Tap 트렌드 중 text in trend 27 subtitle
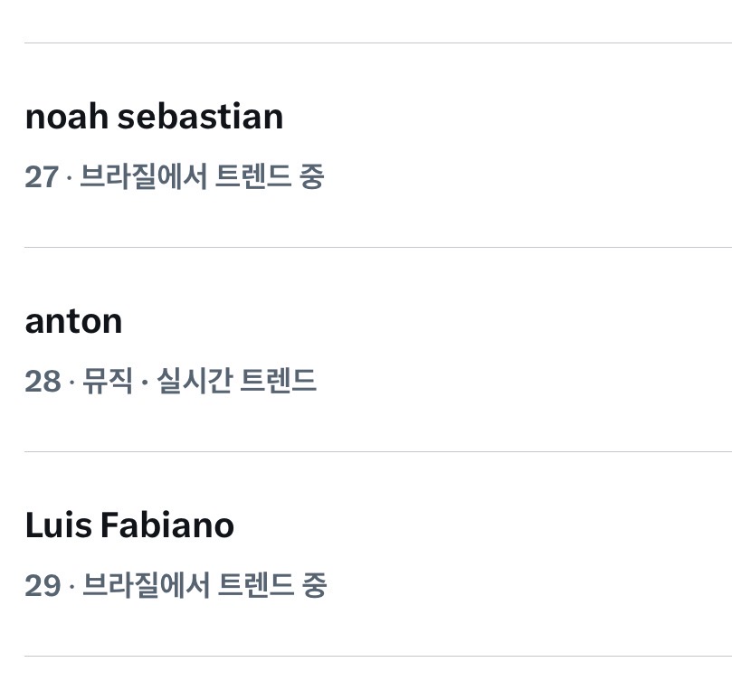This screenshot has width=732, height=700. (269, 176)
